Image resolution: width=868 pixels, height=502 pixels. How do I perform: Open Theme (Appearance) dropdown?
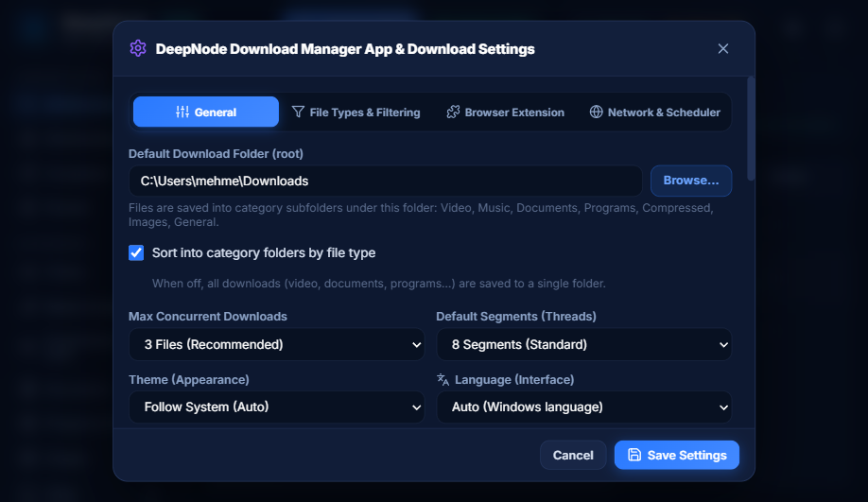click(x=277, y=407)
